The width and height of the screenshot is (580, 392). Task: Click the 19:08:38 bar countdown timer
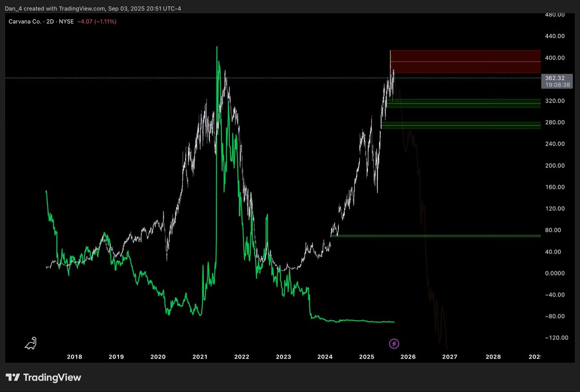pyautogui.click(x=557, y=85)
